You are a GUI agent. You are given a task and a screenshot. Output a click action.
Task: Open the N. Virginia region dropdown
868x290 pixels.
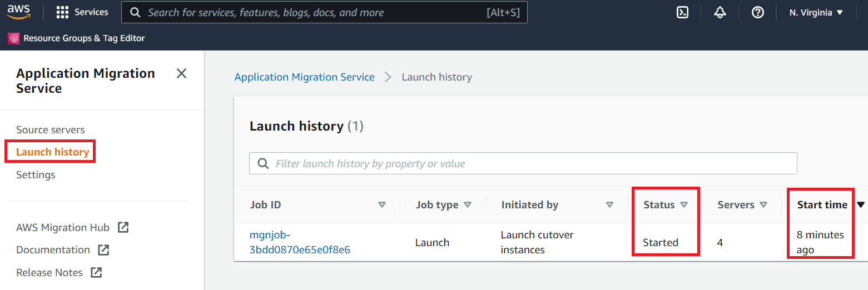point(816,12)
